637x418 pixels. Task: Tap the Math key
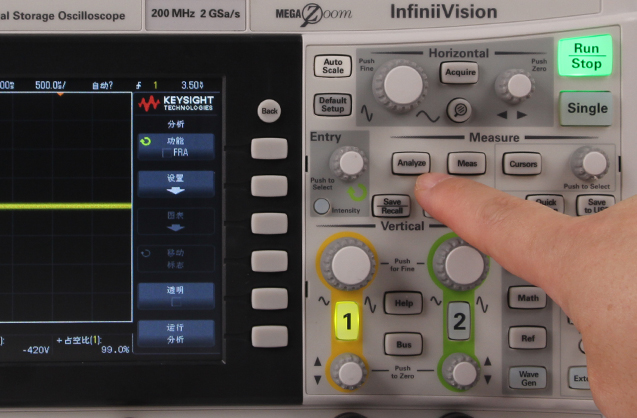coord(527,298)
